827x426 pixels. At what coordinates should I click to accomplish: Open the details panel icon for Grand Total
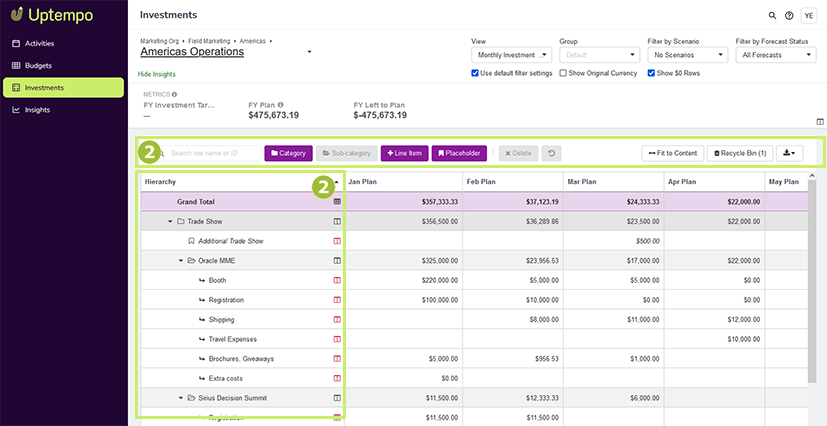tap(338, 201)
